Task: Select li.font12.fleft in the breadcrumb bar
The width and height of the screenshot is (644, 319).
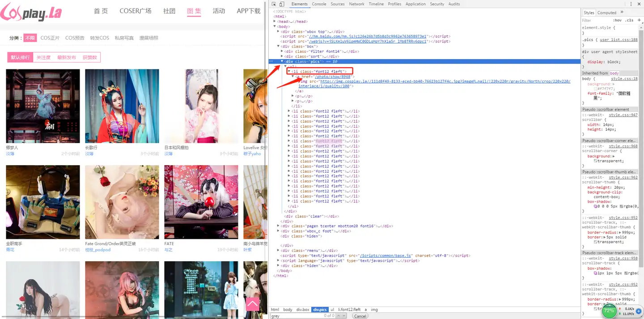Action: coord(349,310)
